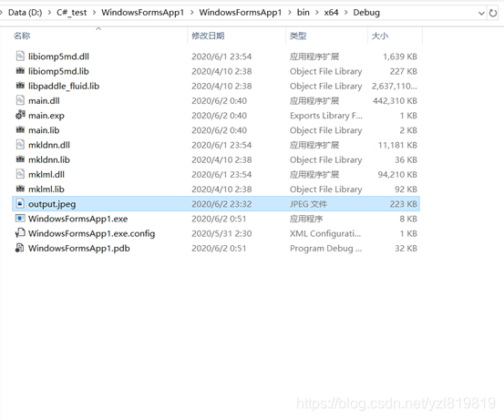Navigate to C#_test breadcrumb
504x420 pixels.
pyautogui.click(x=72, y=13)
